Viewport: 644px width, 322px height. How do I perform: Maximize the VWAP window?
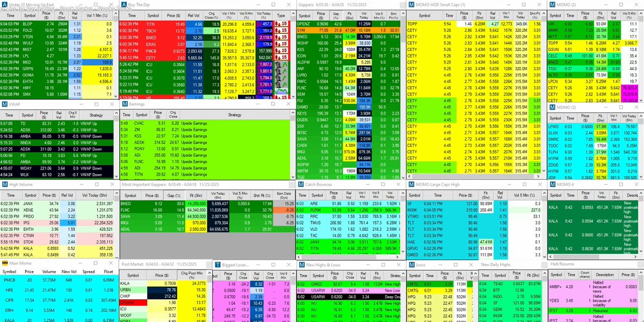click(97, 104)
